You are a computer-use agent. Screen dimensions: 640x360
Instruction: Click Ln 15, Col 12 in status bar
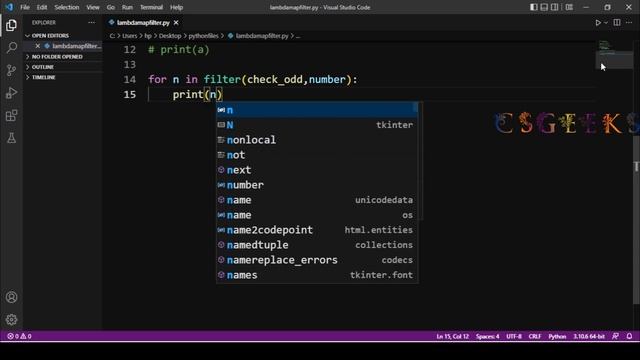[452, 336]
